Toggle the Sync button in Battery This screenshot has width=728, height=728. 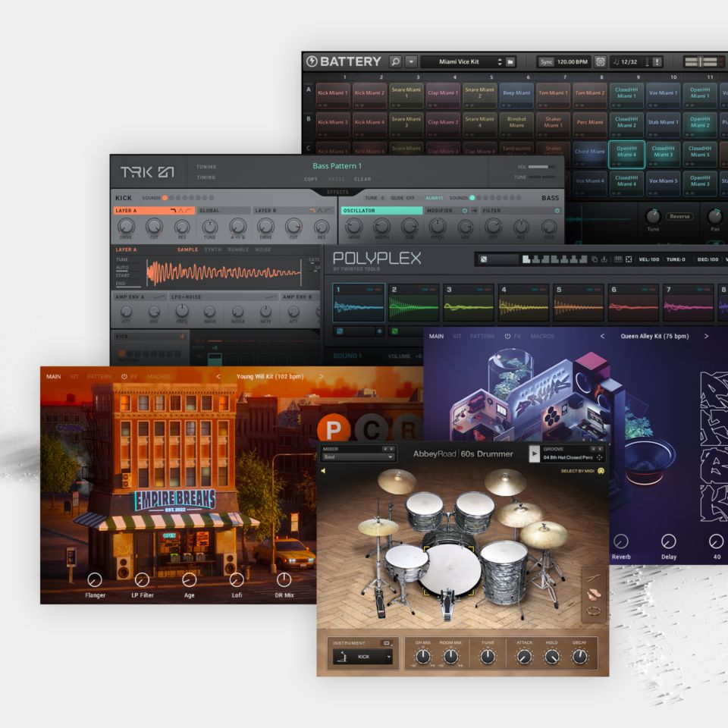coord(546,61)
